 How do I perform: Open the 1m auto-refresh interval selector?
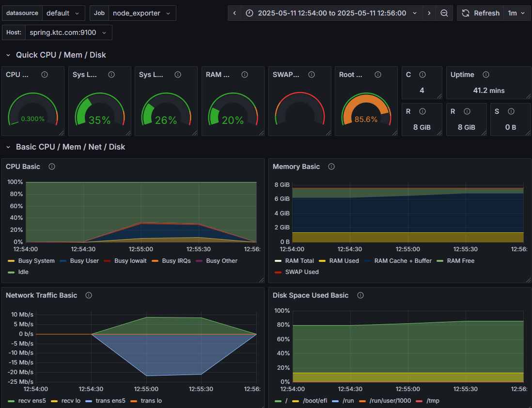click(x=516, y=13)
